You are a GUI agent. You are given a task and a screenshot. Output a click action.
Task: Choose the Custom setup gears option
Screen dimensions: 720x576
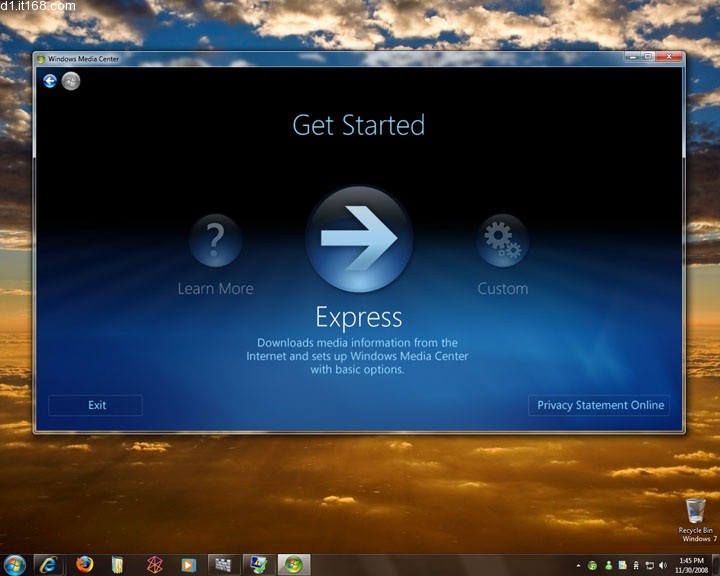[x=502, y=240]
